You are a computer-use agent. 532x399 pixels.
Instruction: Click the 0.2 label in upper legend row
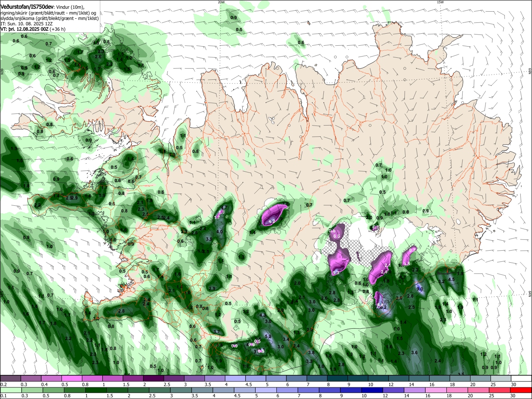pyautogui.click(x=3, y=384)
